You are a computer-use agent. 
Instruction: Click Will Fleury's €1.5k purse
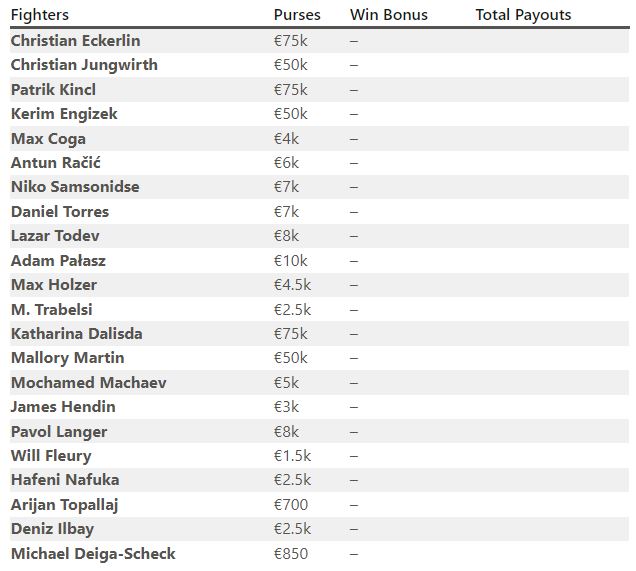292,456
